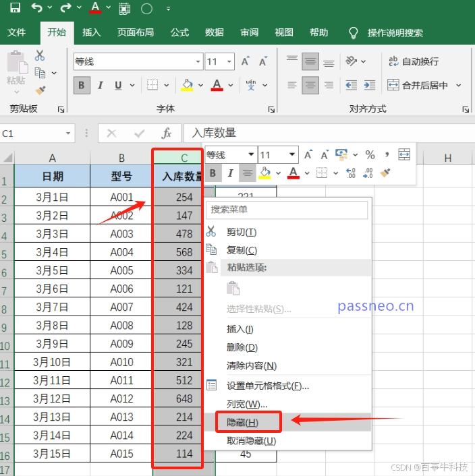Click the Cut scissors icon in ribbon
475x476 pixels.
[x=40, y=55]
